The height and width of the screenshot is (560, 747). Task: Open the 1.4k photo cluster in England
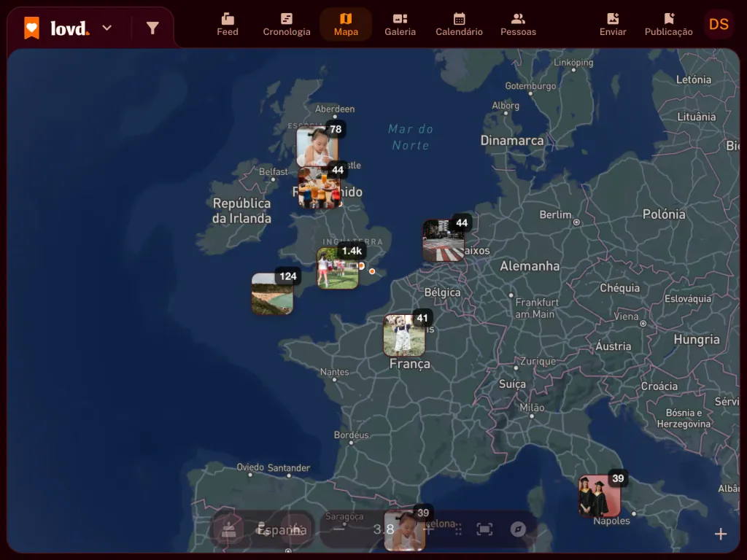pyautogui.click(x=338, y=268)
